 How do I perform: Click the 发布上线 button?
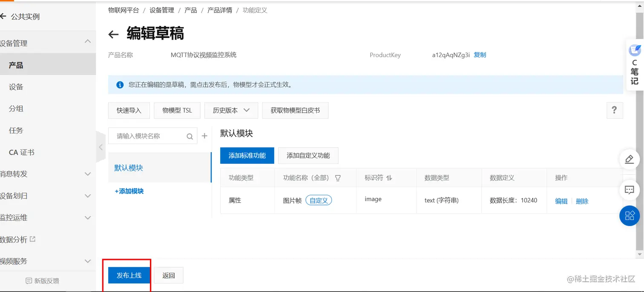tap(129, 275)
